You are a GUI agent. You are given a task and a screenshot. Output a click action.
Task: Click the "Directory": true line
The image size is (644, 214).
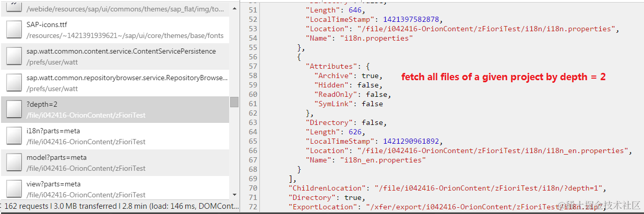pos(327,197)
